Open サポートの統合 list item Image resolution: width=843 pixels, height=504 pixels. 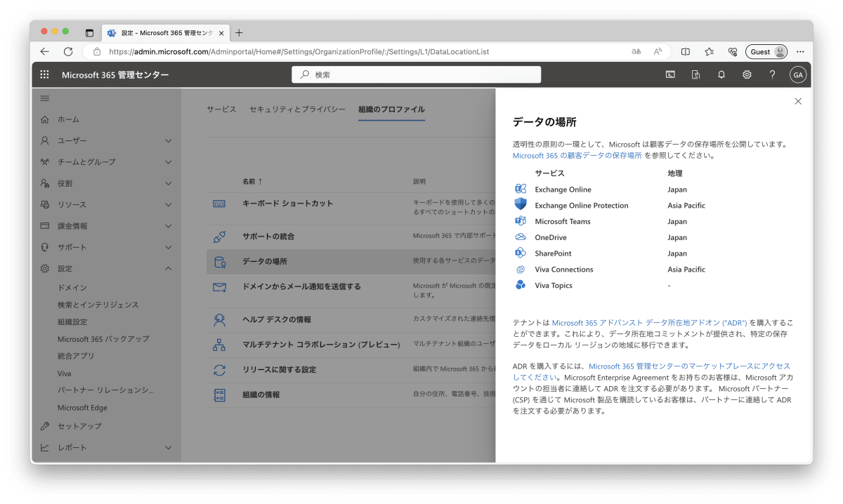[x=268, y=237]
